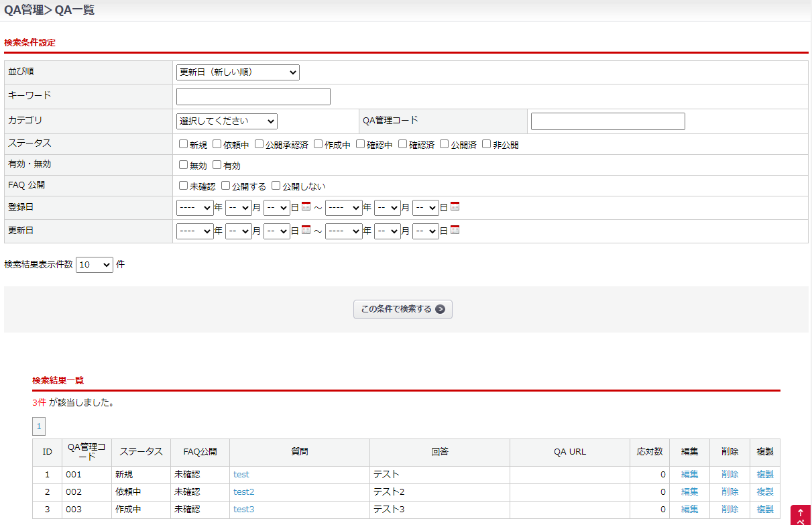The image size is (812, 525).
Task: Click the red scroll-to-top arrow button
Action: (x=801, y=515)
